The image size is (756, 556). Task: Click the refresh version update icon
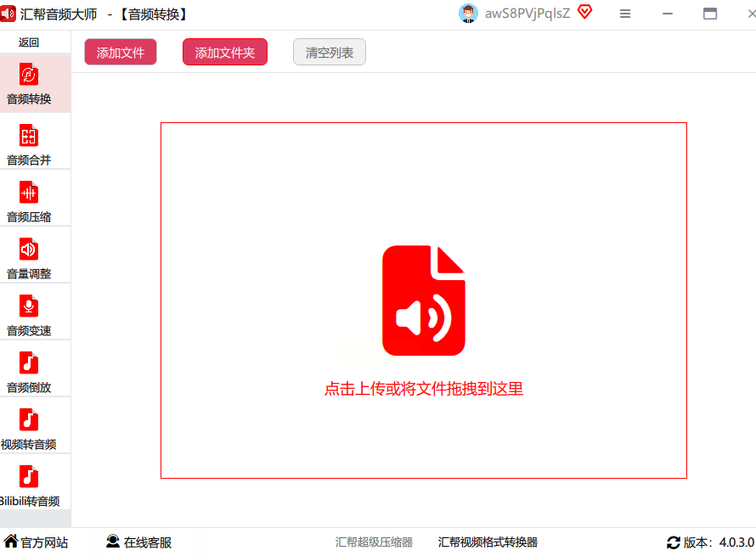click(x=674, y=542)
